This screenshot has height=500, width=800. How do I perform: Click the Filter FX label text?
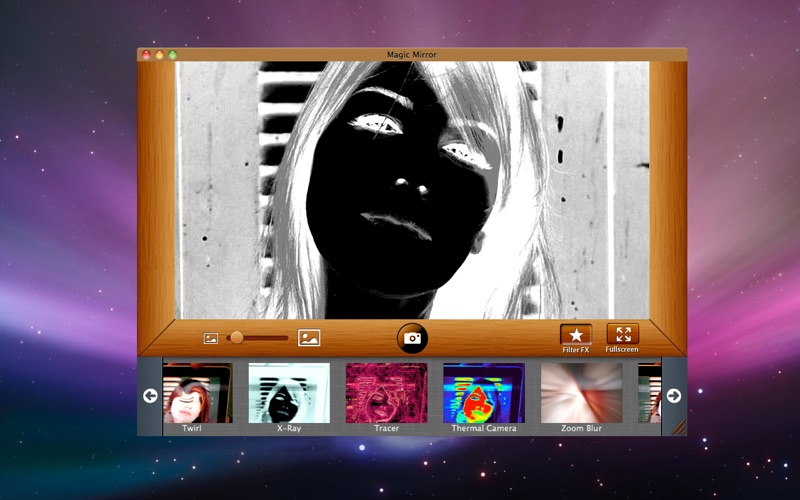[576, 350]
